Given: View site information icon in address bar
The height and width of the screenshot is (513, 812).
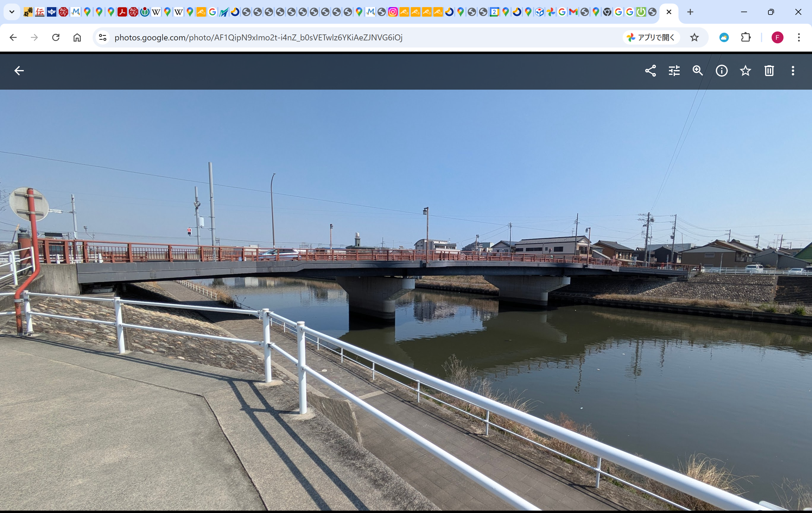Looking at the screenshot, I should (x=102, y=37).
